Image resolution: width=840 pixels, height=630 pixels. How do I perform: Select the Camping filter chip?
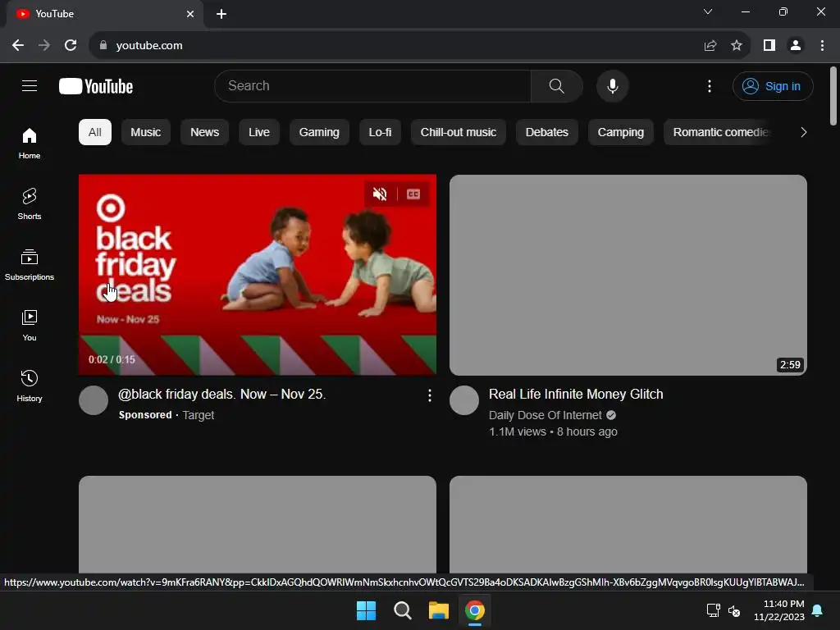[620, 132]
